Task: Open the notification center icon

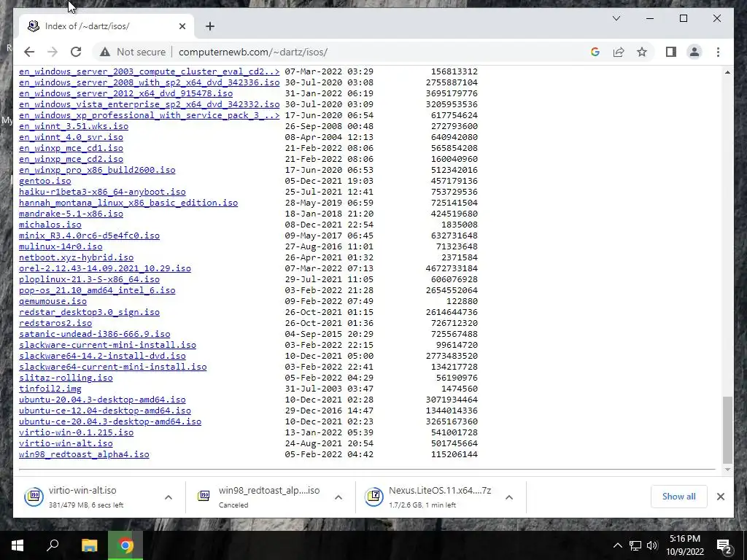Action: click(x=724, y=546)
